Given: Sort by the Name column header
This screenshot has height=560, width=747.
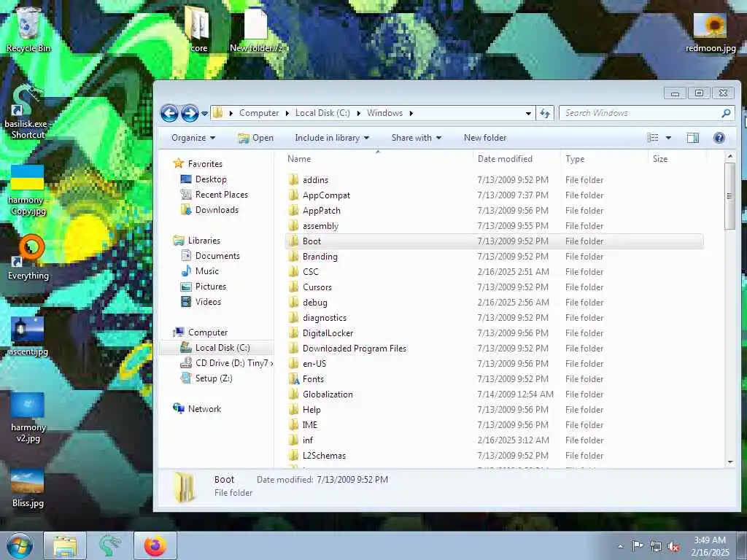Looking at the screenshot, I should point(299,159).
